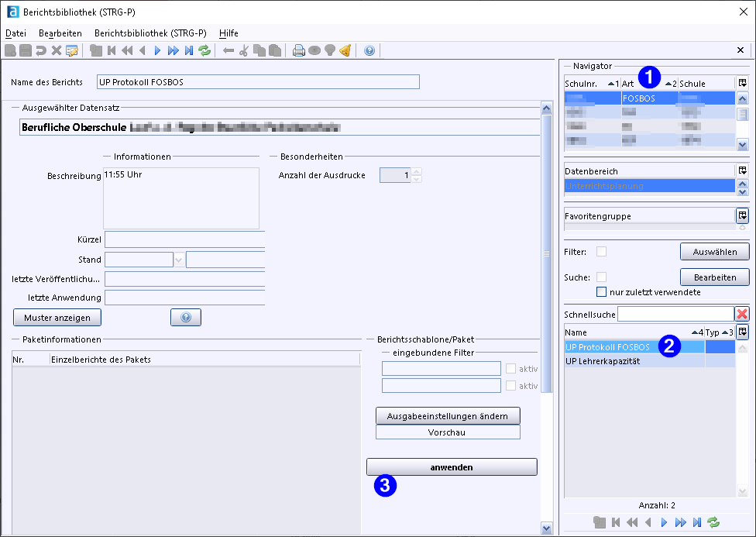The image size is (756, 537).
Task: Click the 'anwenden' button
Action: (x=452, y=467)
